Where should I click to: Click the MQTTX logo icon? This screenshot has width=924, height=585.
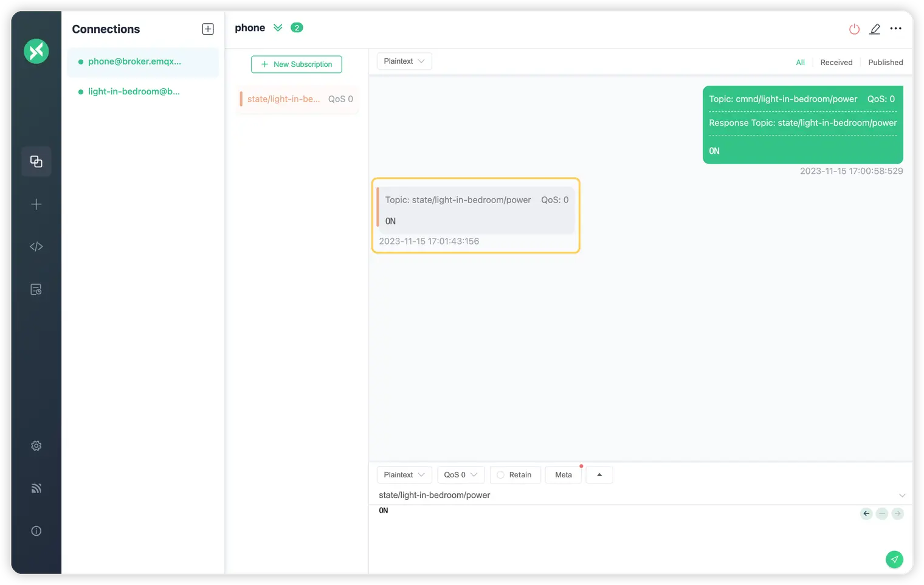click(36, 51)
